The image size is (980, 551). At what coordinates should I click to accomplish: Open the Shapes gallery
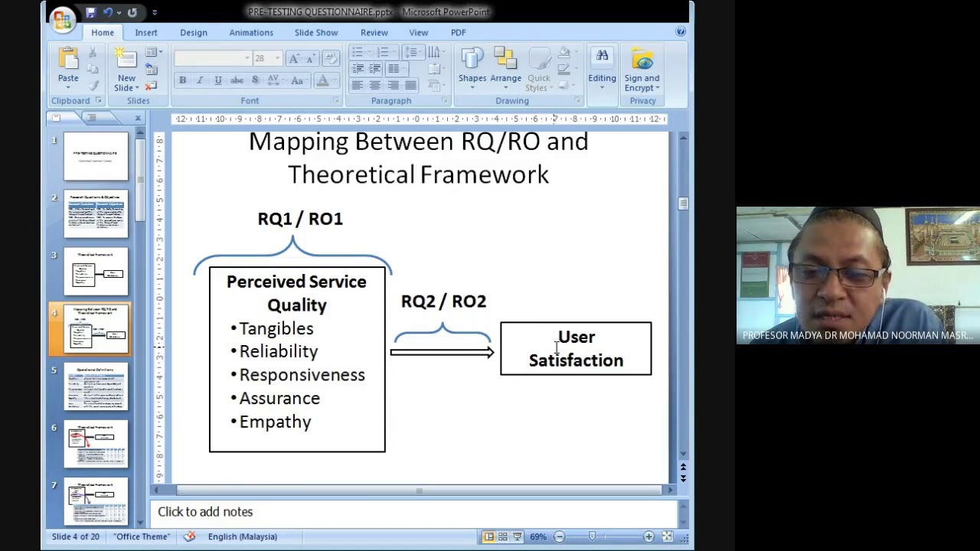point(472,68)
